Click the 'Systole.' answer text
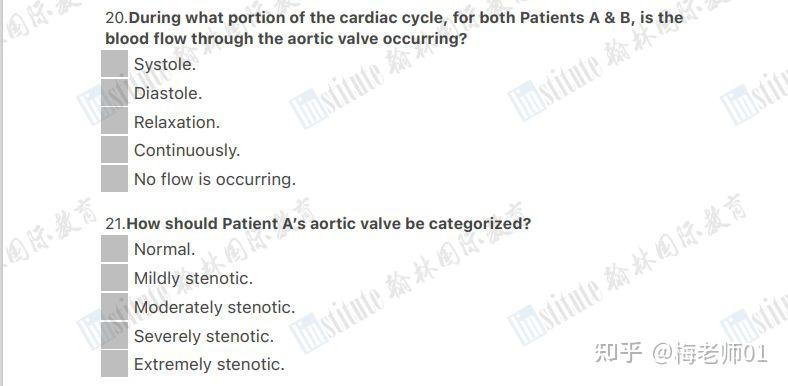Screen dimensions: 788x386 tap(165, 64)
